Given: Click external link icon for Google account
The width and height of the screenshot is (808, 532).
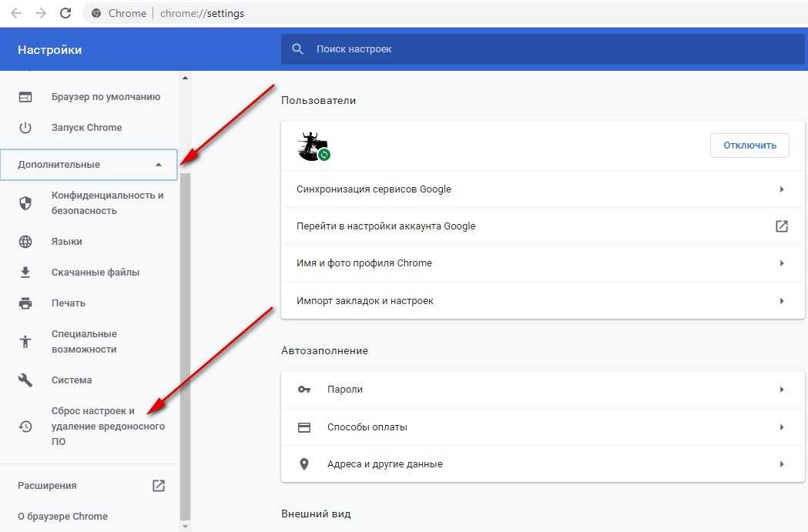Looking at the screenshot, I should tap(782, 226).
